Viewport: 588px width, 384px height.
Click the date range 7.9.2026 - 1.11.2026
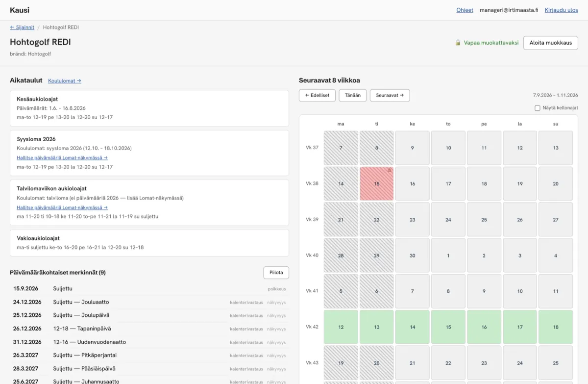point(556,95)
